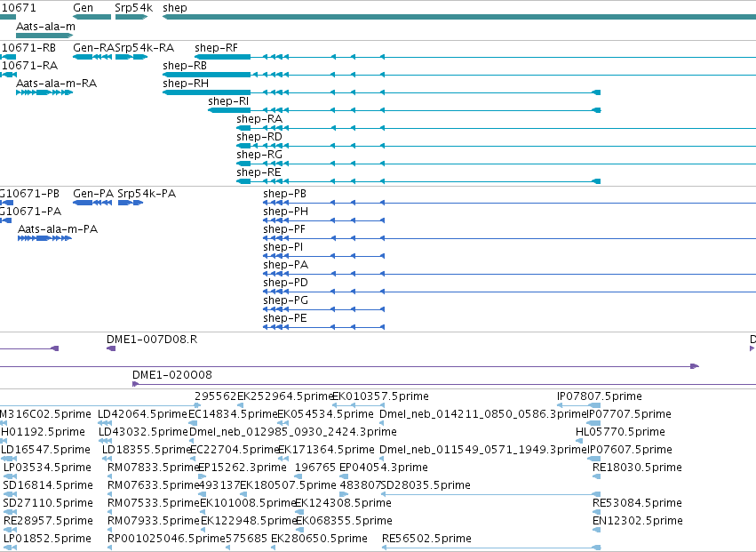Select the DME1-007D08.R clone label

152,340
